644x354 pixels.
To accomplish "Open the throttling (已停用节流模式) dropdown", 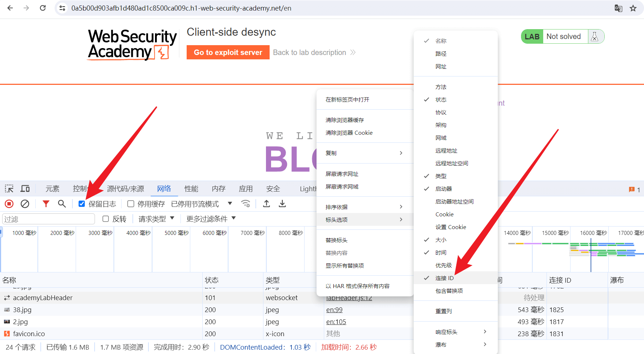I will pyautogui.click(x=202, y=204).
